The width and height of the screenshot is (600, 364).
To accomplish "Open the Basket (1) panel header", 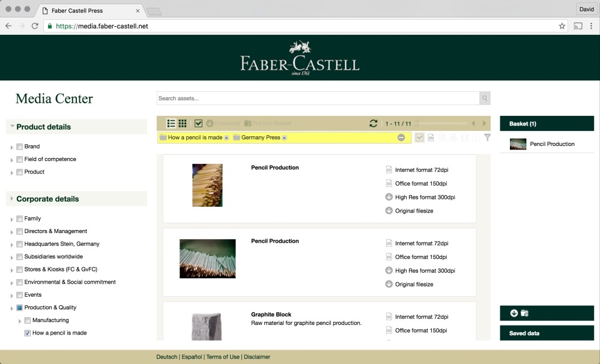I will point(547,124).
